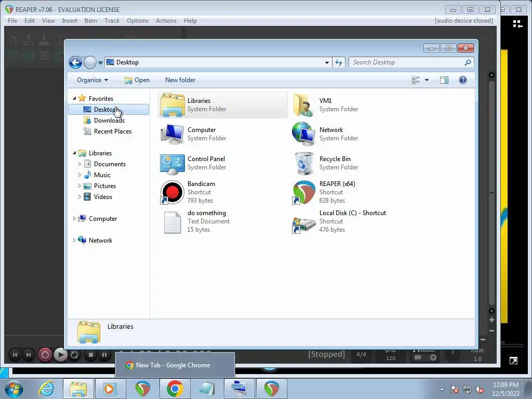Image resolution: width=532 pixels, height=399 pixels.
Task: Open recent locations dropdown beside navigation arrows
Action: click(x=100, y=63)
